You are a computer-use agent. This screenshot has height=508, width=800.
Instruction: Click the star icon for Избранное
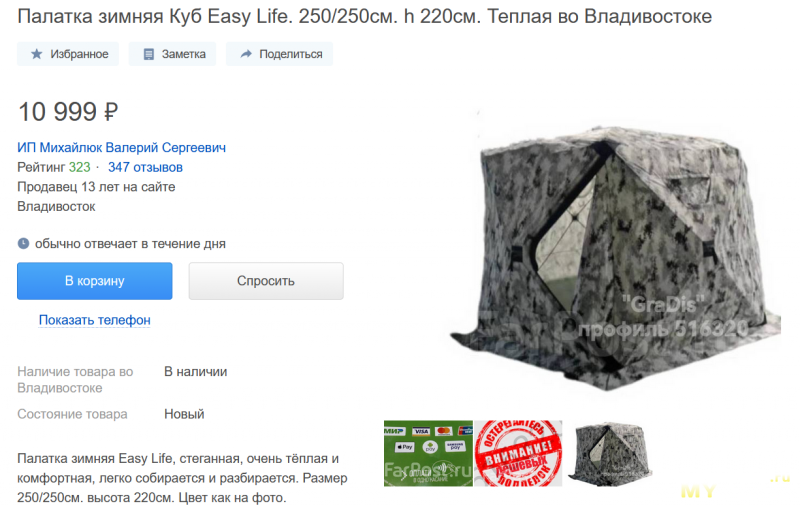tap(36, 54)
